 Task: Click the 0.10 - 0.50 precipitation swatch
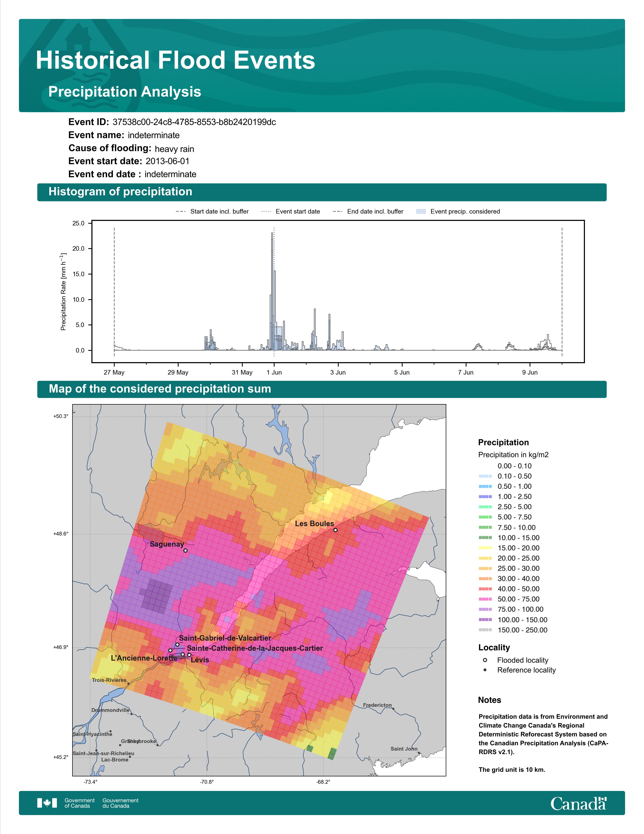[485, 476]
